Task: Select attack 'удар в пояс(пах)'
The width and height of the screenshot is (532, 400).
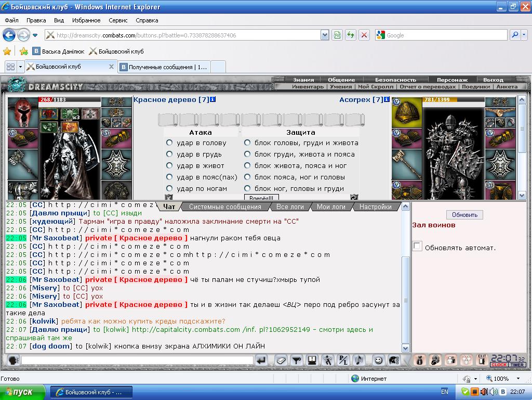Action: point(169,177)
